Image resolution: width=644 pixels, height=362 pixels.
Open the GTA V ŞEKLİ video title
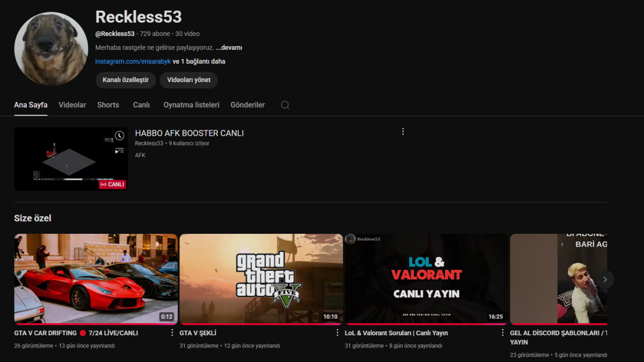198,333
